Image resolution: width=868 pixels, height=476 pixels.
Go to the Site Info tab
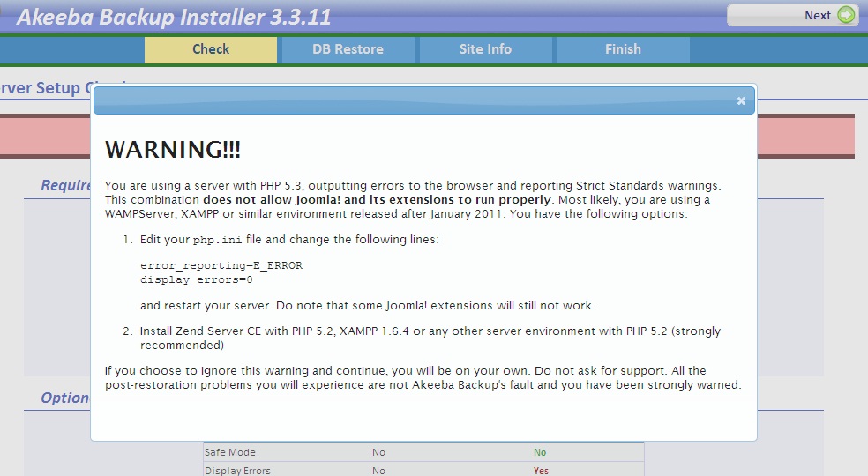point(485,50)
